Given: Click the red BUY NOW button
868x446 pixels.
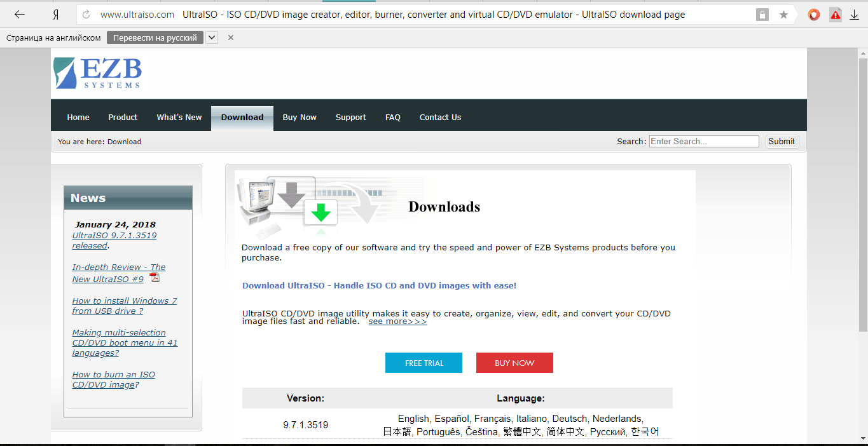Looking at the screenshot, I should (514, 363).
